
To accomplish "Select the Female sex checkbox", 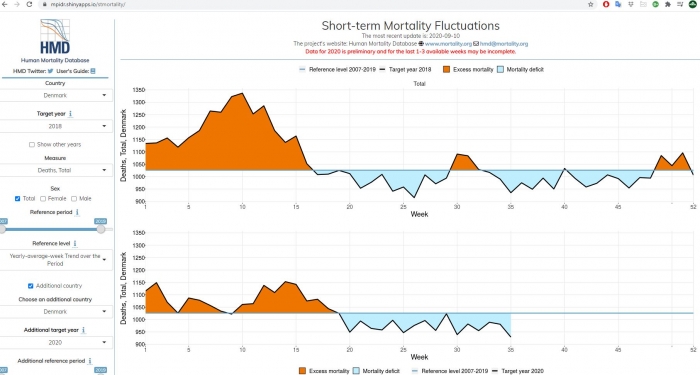I will [43, 199].
